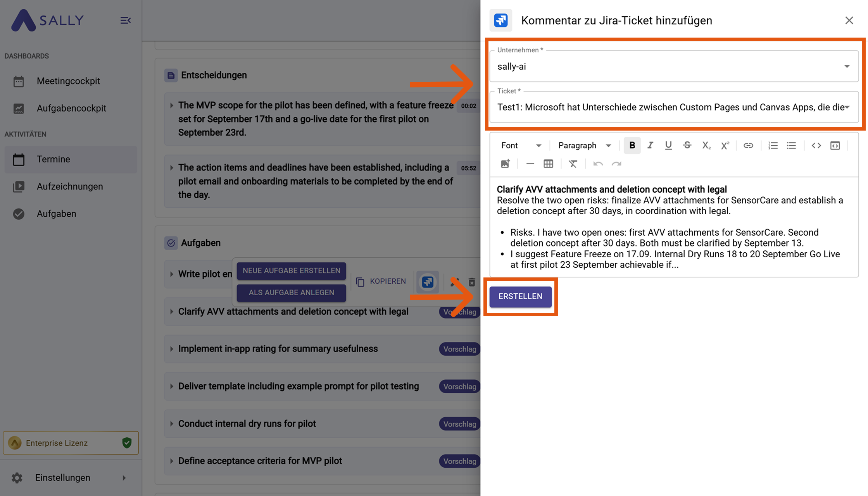Insert a horizontal rule line
Screen dimensions: 868x496
[x=530, y=164]
